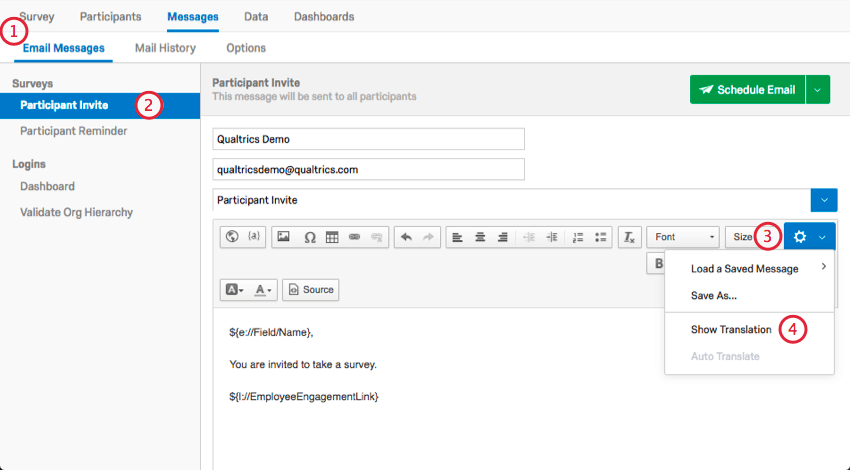Align text left

pos(458,237)
